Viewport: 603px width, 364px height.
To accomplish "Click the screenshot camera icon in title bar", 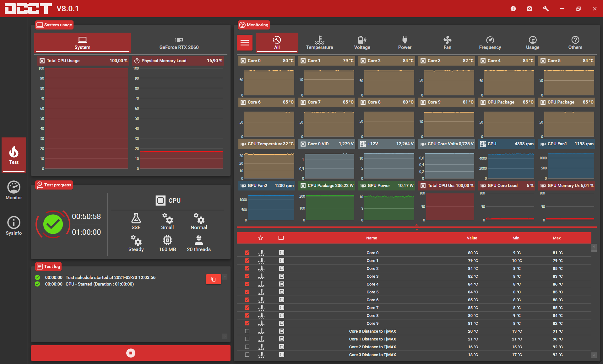I will (530, 8).
